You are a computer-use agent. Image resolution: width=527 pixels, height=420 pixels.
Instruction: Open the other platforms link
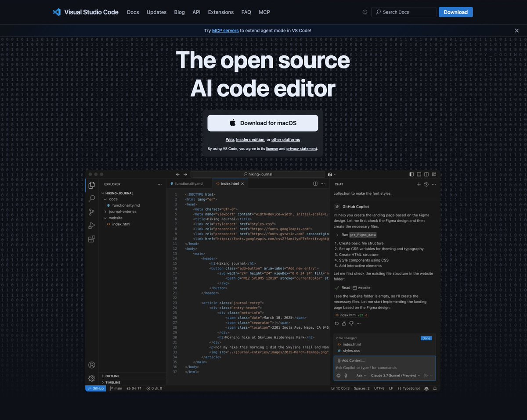[x=285, y=140]
